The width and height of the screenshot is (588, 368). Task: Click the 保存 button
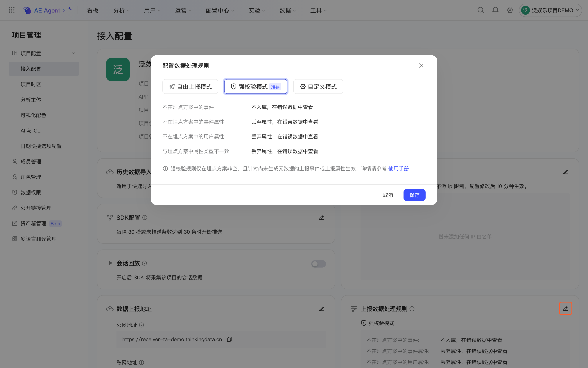414,195
